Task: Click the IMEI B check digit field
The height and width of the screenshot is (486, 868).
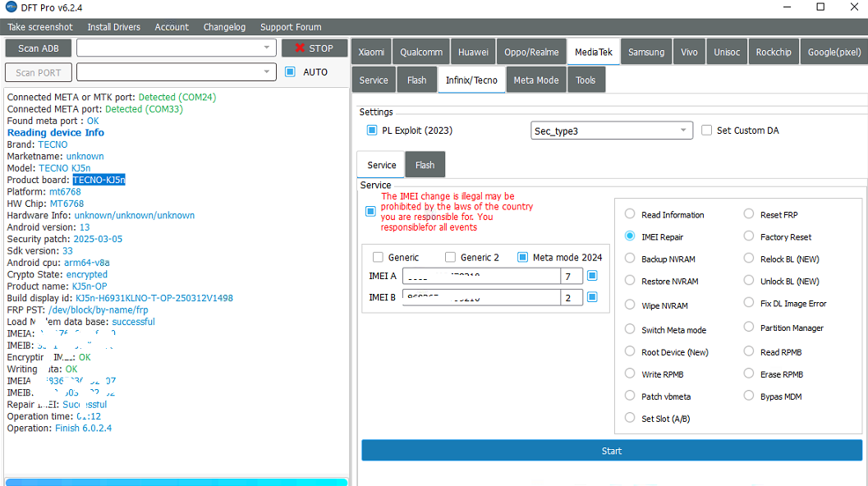Action: click(x=572, y=297)
